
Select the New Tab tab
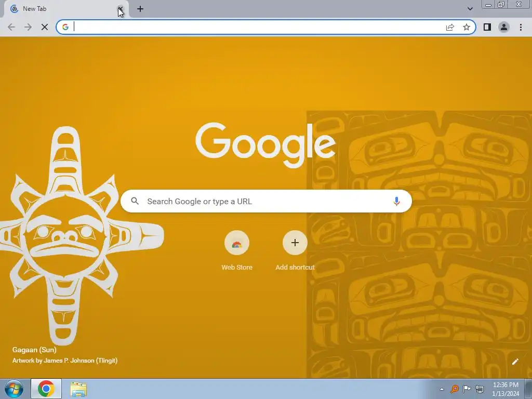click(x=66, y=9)
